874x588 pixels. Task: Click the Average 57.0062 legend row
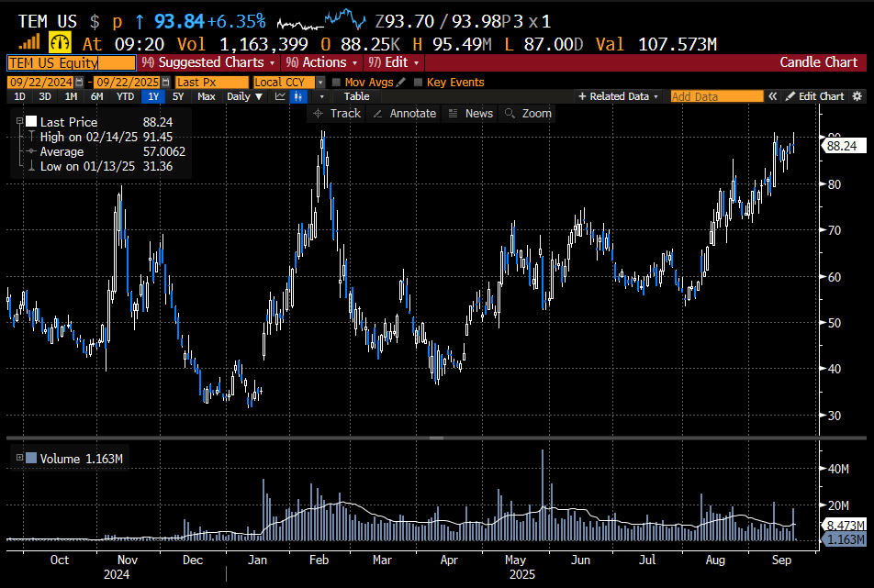point(106,151)
